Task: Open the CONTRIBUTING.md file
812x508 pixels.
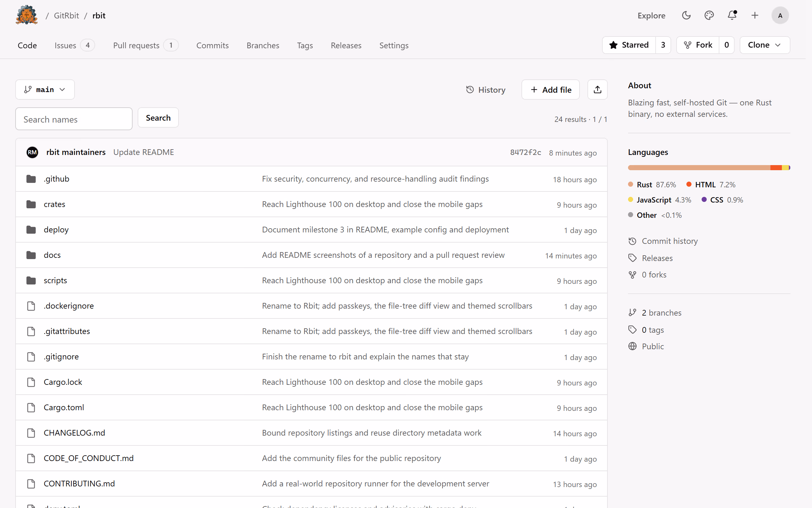Action: coord(79,484)
